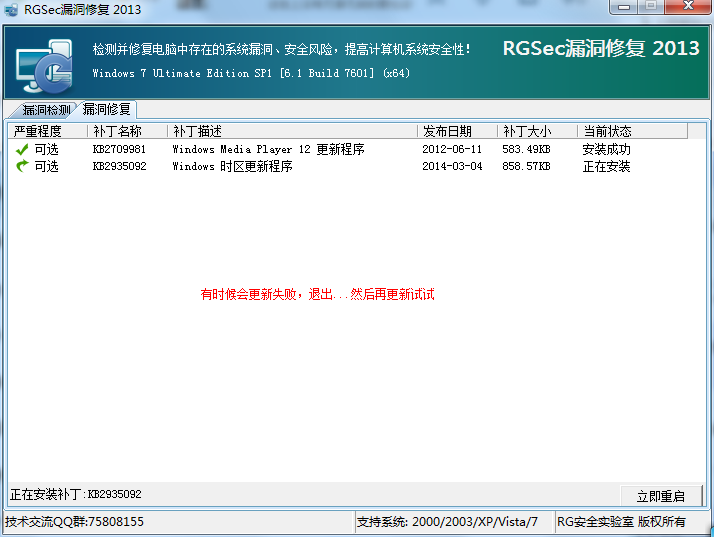The image size is (714, 537).
Task: Click Windows Media Player 12 更新程序 description
Action: tap(268, 149)
